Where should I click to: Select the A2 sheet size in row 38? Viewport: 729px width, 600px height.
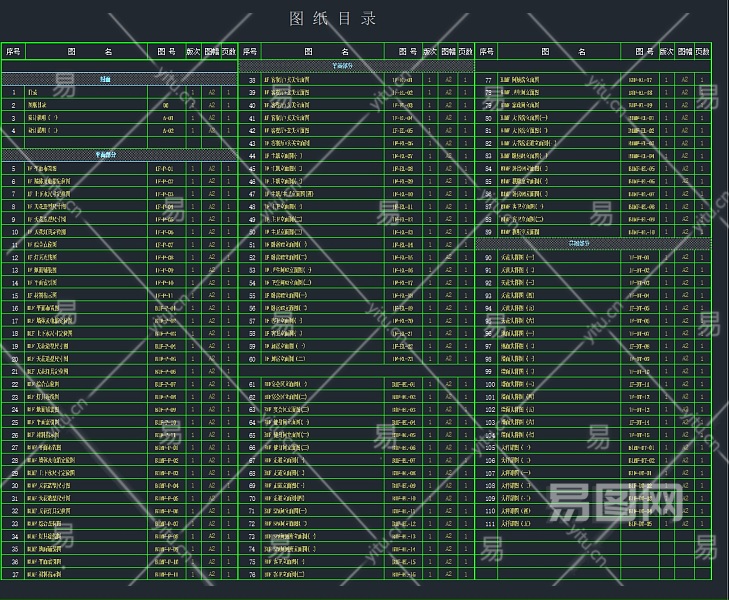(448, 80)
